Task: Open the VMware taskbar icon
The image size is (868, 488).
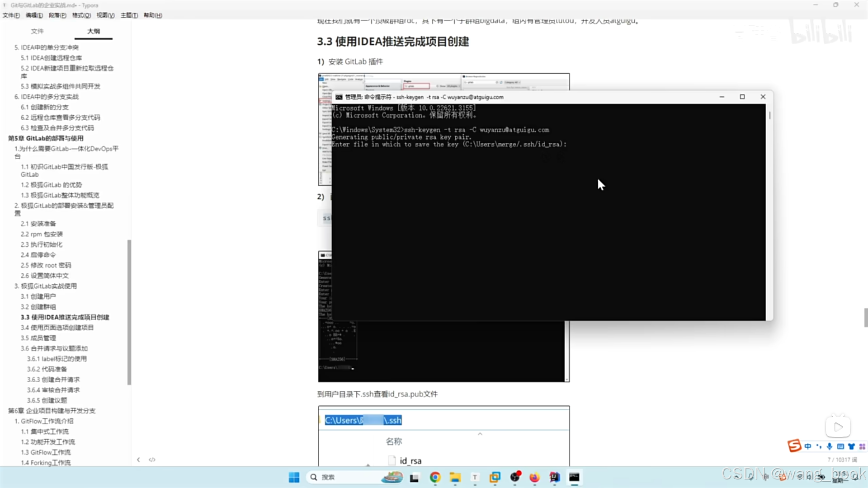Action: (495, 477)
